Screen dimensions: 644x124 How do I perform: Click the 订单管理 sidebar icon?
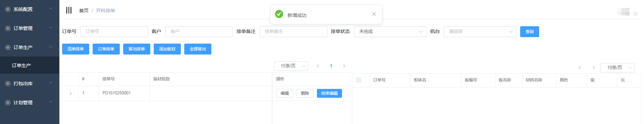pyautogui.click(x=8, y=28)
